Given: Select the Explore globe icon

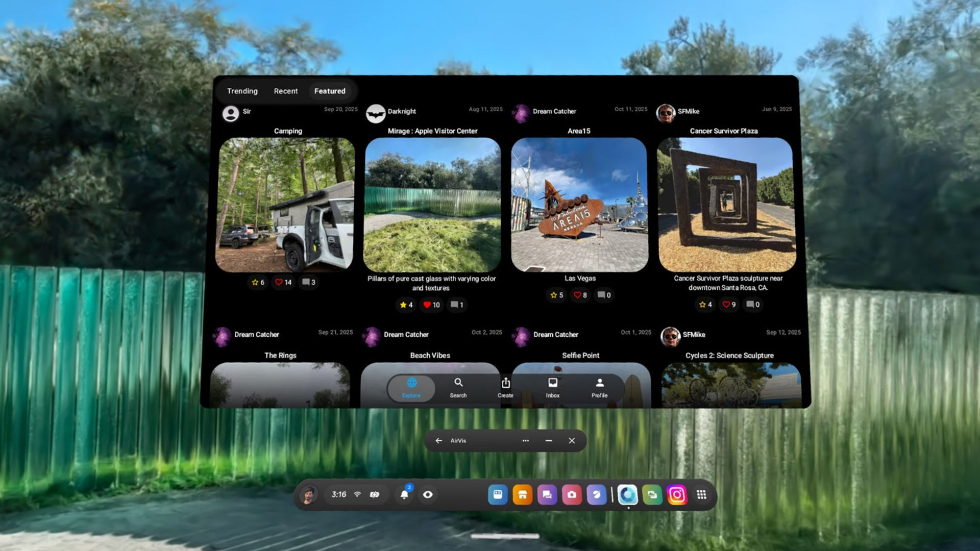Looking at the screenshot, I should point(412,383).
